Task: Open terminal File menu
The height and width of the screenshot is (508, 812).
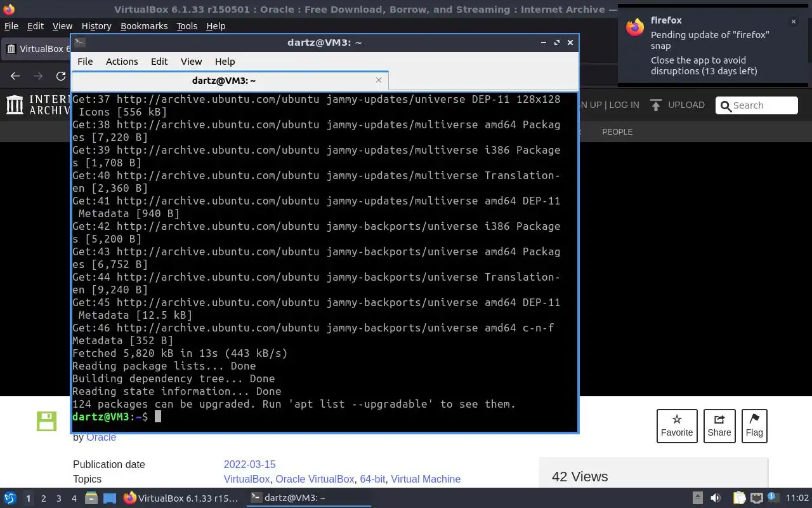Action: pyautogui.click(x=85, y=62)
